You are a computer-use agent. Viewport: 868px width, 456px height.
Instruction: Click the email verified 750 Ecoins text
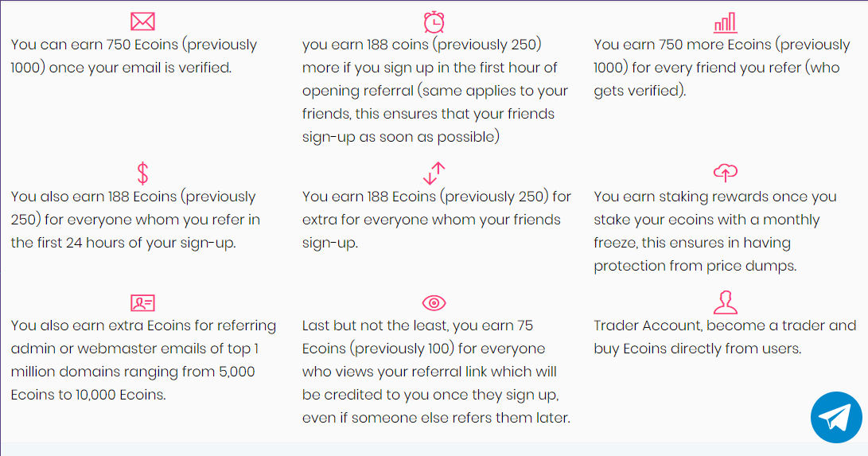[x=134, y=56]
